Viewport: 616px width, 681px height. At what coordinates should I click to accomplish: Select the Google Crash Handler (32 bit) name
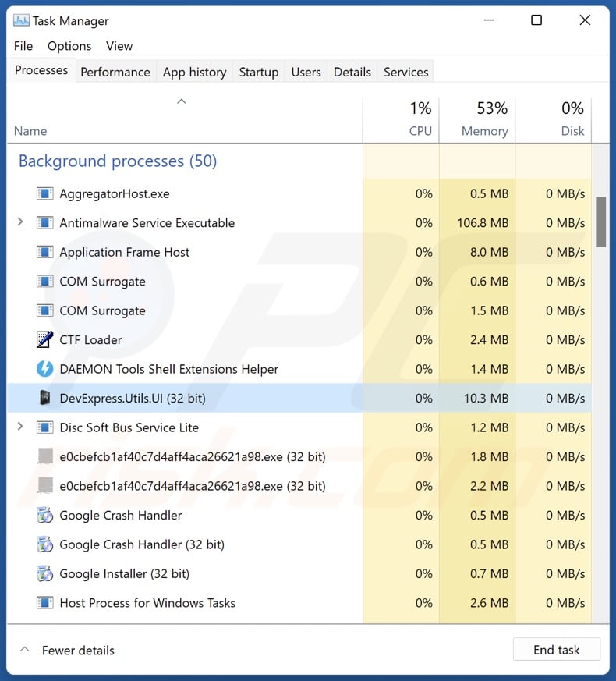(142, 544)
